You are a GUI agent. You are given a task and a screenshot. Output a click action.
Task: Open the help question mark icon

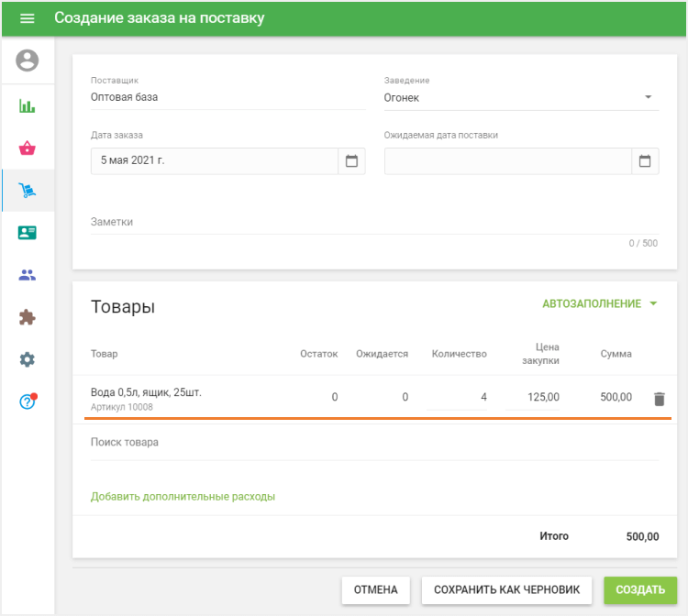(28, 401)
